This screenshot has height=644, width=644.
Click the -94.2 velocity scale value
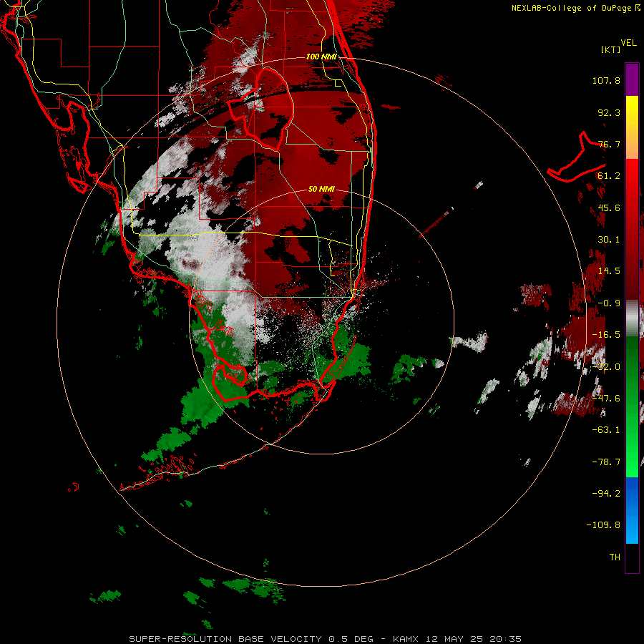point(606,493)
